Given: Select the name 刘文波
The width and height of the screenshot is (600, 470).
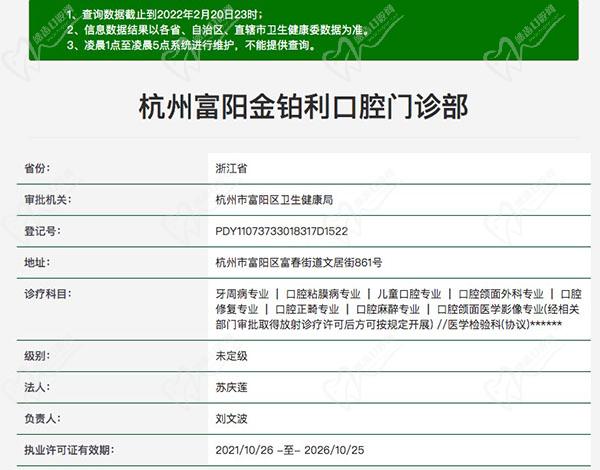Looking at the screenshot, I should 232,419.
